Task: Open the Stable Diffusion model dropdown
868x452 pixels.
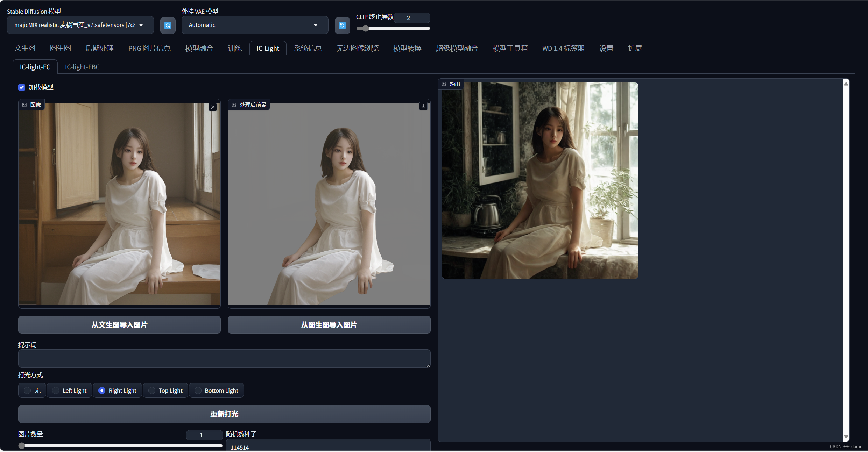Action: pyautogui.click(x=80, y=25)
